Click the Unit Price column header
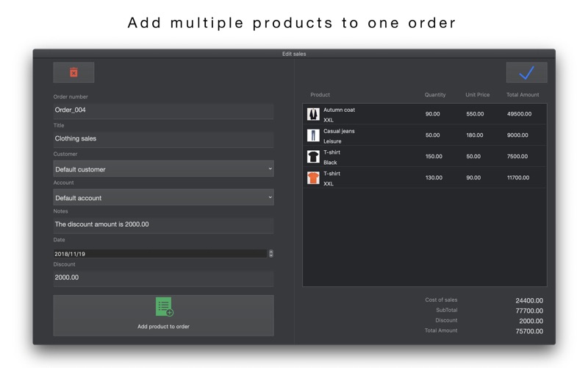Screen dimensions: 588x368 click(477, 95)
